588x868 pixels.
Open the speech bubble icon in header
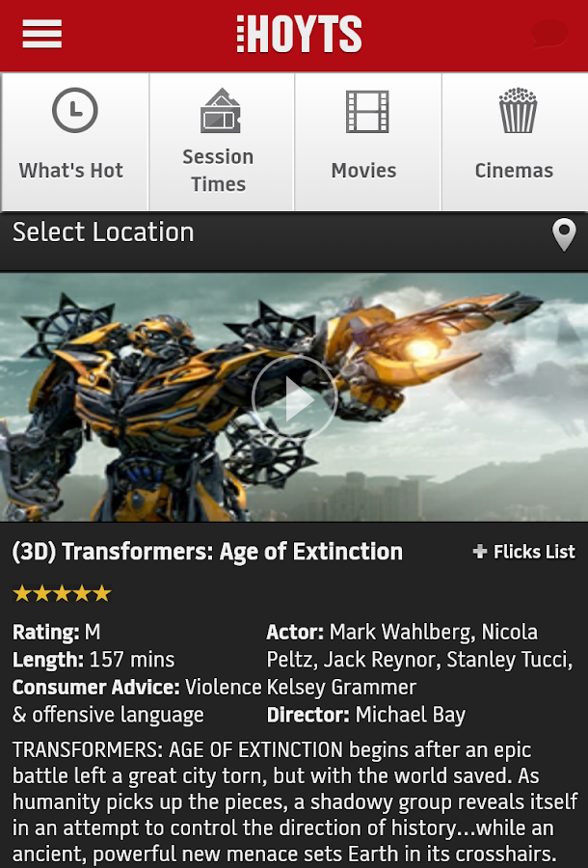point(549,34)
